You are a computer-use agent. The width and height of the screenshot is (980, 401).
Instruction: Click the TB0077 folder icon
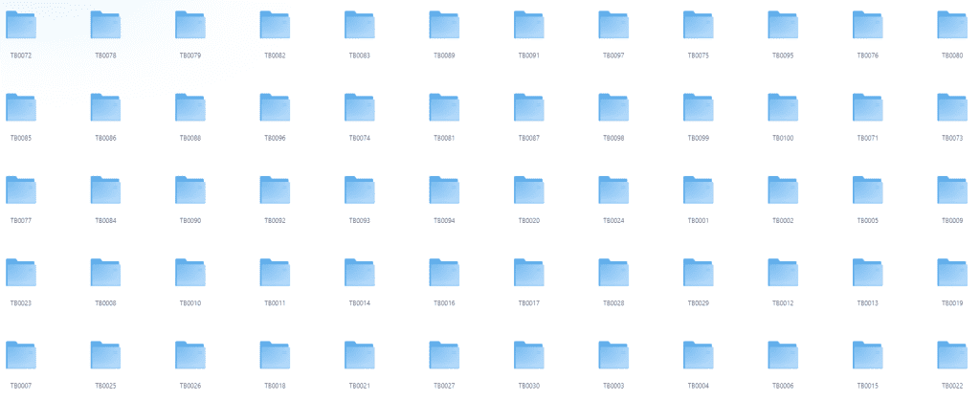21,189
